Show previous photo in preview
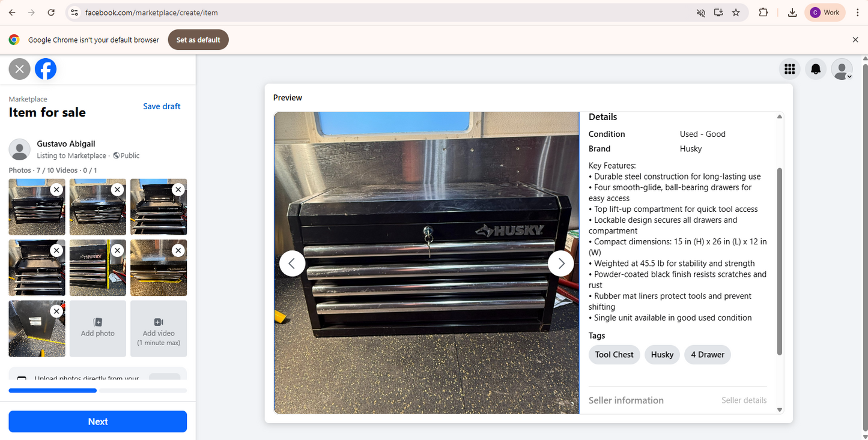Viewport: 868px width, 440px height. [293, 264]
